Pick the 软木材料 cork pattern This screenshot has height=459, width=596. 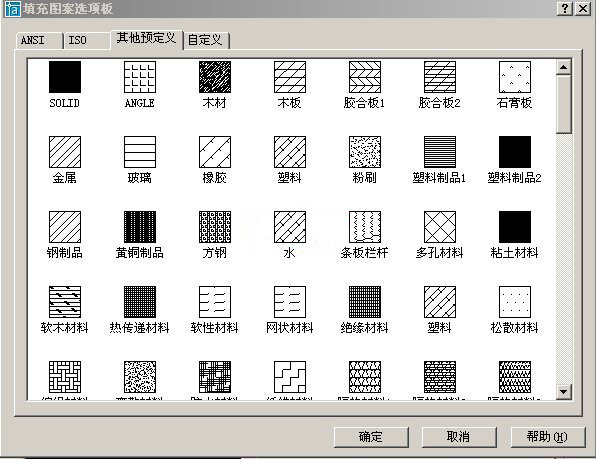coord(65,302)
